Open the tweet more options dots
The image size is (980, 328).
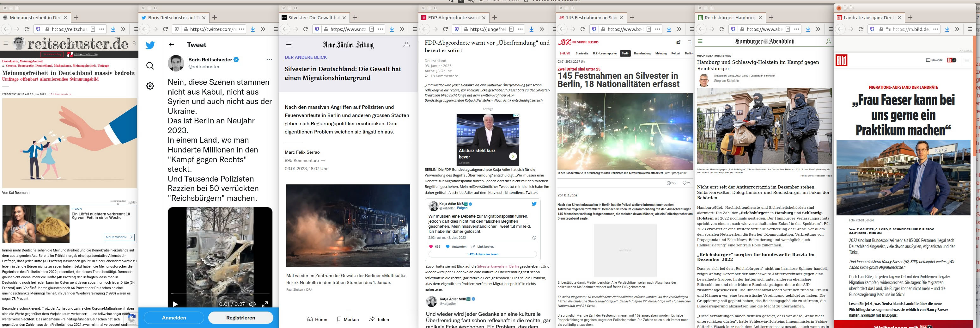269,59
